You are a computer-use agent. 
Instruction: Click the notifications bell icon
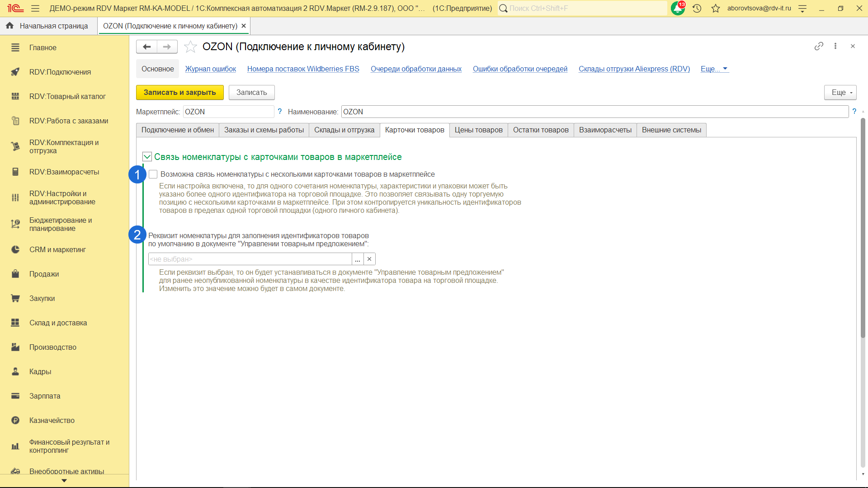tap(677, 8)
